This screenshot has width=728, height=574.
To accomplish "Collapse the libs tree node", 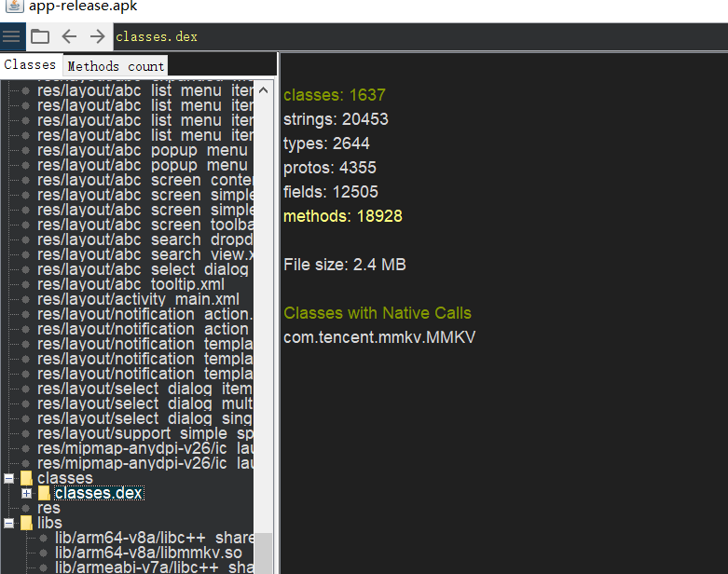I will pos(8,523).
